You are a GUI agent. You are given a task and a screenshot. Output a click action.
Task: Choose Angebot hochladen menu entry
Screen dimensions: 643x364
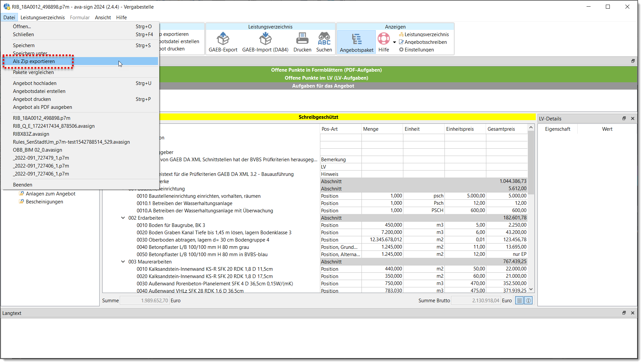(x=80, y=83)
